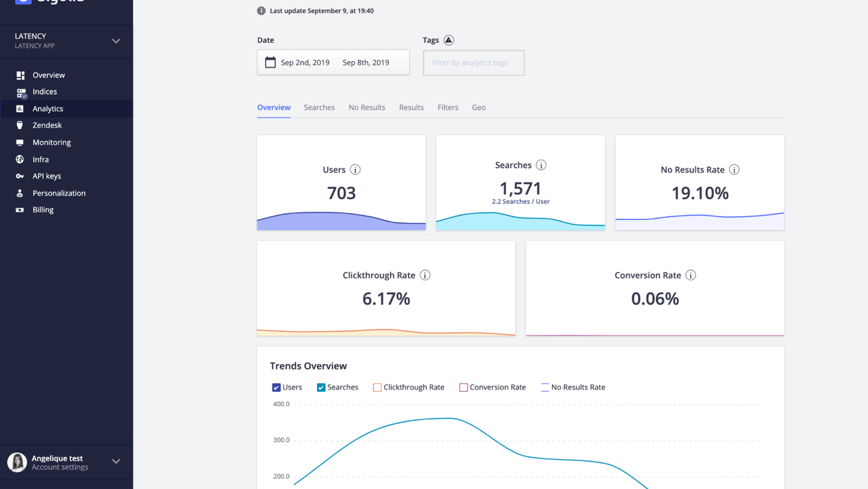Image resolution: width=868 pixels, height=489 pixels.
Task: Enable the Clickthrough Rate checkbox
Action: 377,388
